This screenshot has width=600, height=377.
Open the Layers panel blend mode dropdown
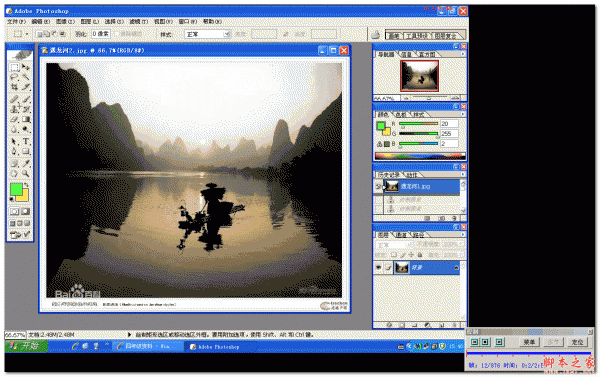tap(394, 244)
